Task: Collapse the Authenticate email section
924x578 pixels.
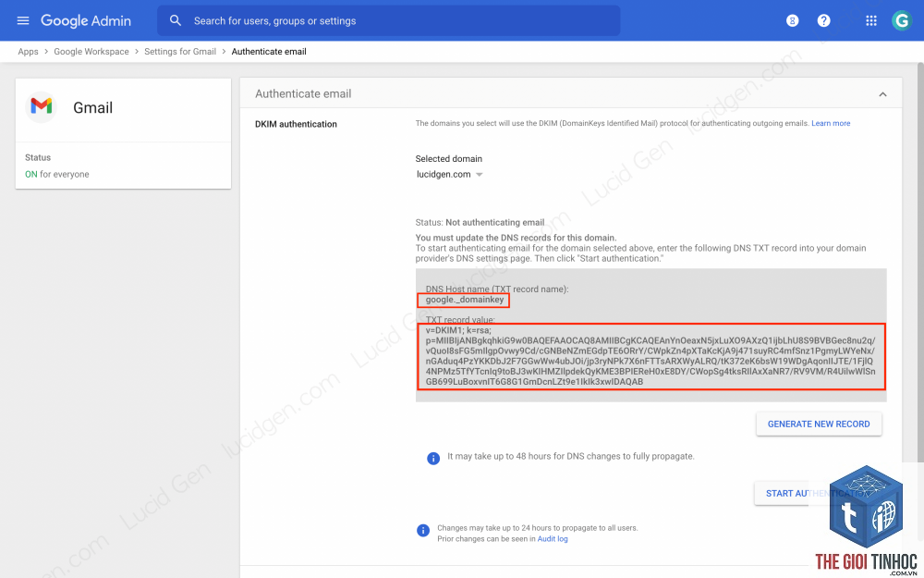Action: [x=882, y=94]
